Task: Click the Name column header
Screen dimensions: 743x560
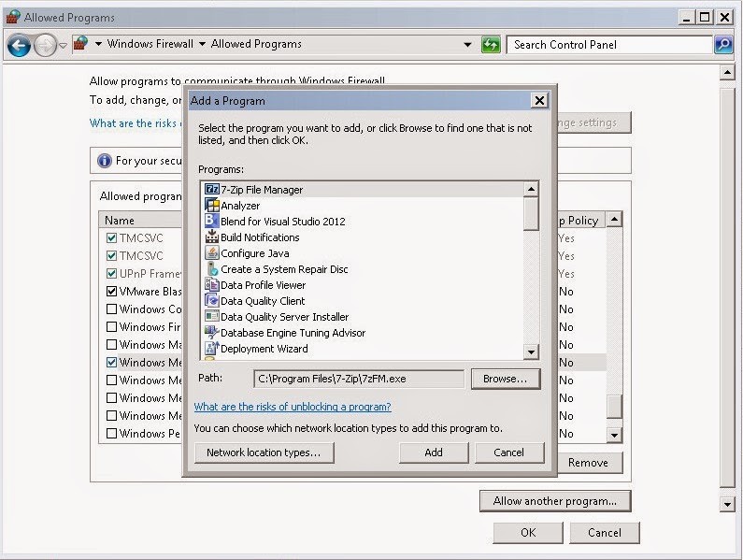Action: [141, 221]
